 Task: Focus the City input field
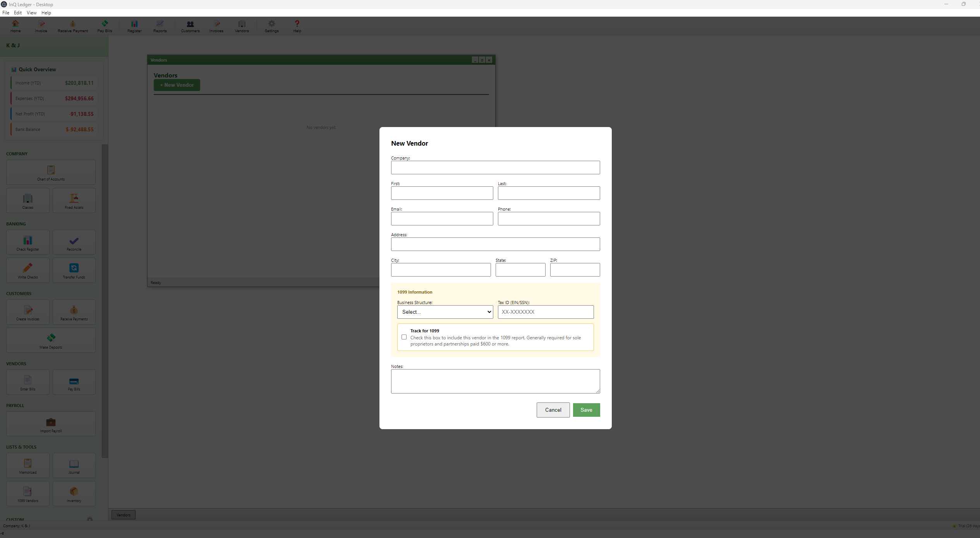pos(441,270)
